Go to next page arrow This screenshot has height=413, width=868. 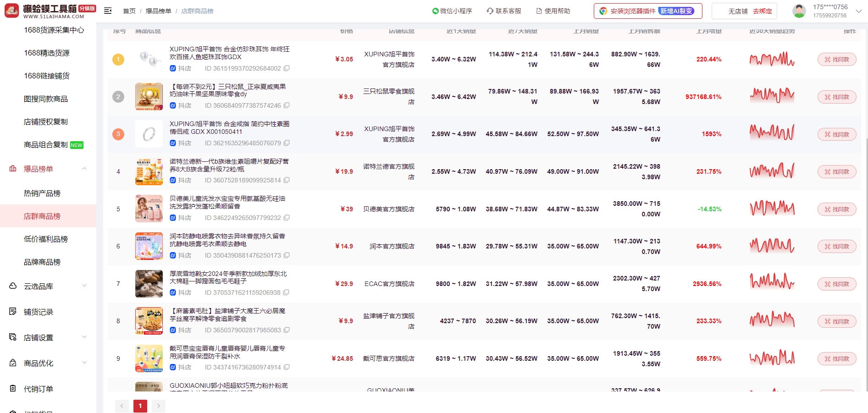pos(159,406)
